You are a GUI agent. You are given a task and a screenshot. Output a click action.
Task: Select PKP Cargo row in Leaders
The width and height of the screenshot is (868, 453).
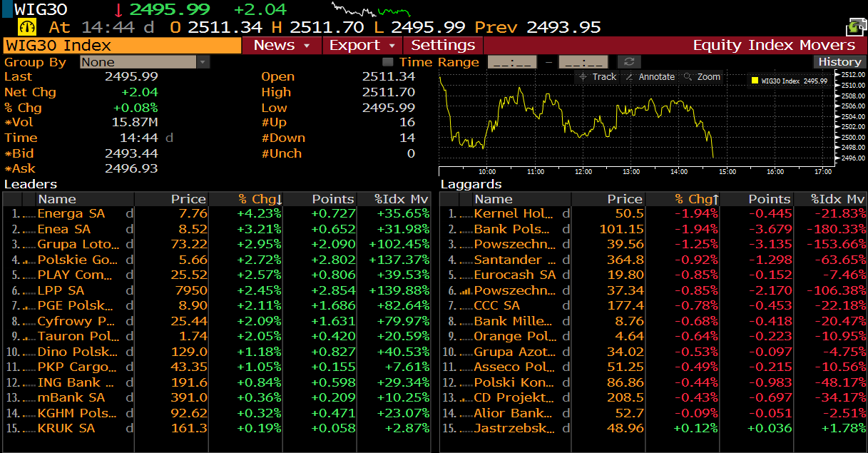coord(217,367)
